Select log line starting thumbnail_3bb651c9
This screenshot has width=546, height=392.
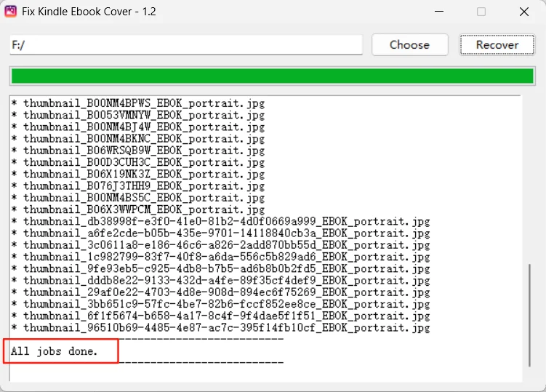point(221,305)
